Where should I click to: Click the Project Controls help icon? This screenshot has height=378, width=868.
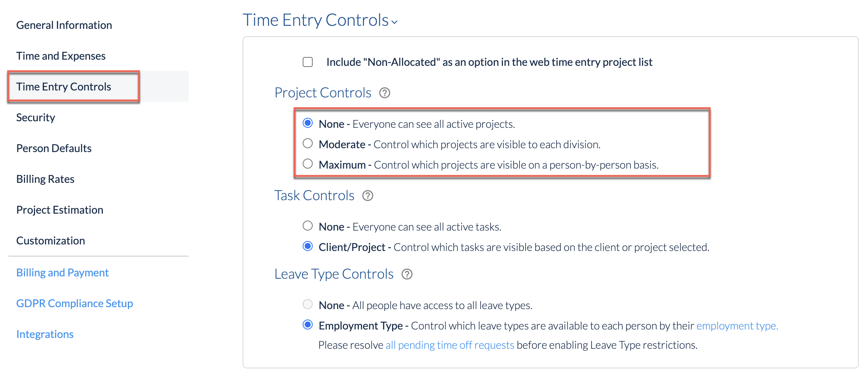pyautogui.click(x=384, y=93)
